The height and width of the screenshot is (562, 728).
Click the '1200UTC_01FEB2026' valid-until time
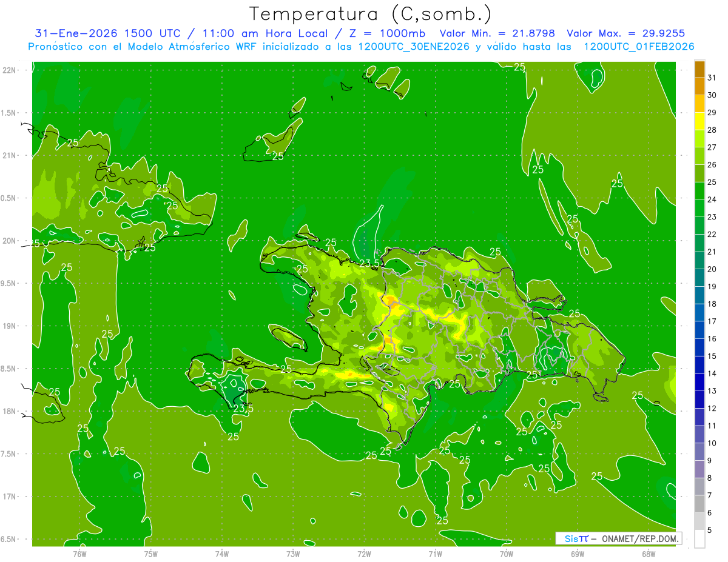tap(639, 47)
